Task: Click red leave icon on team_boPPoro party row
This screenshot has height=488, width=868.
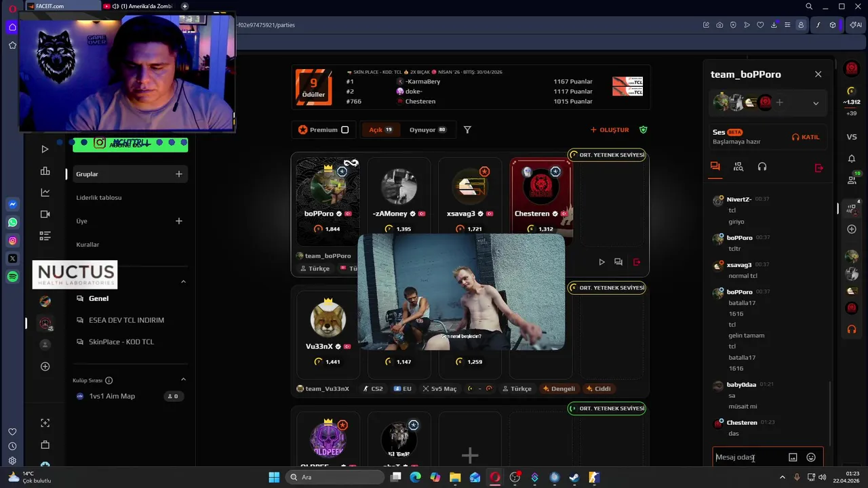Action: [637, 262]
